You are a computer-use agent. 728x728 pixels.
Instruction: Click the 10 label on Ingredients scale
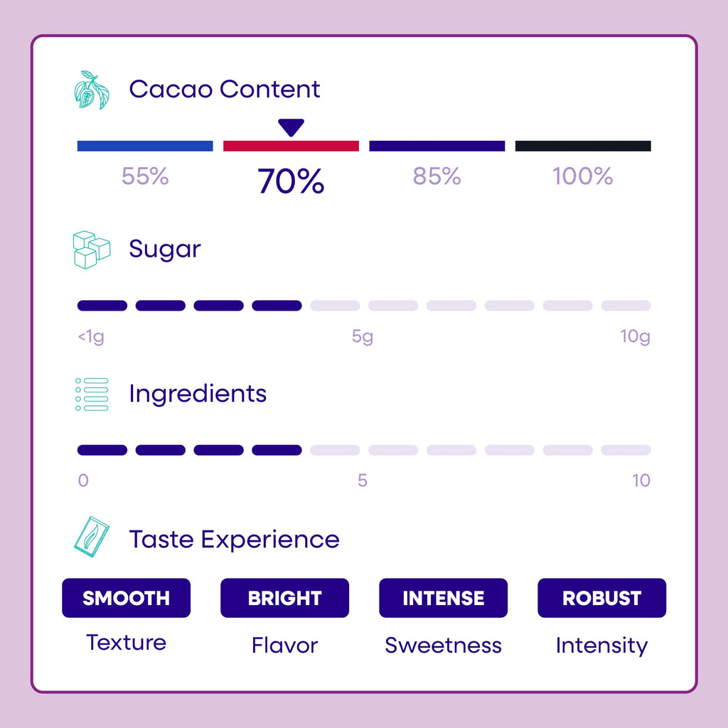coord(641,481)
